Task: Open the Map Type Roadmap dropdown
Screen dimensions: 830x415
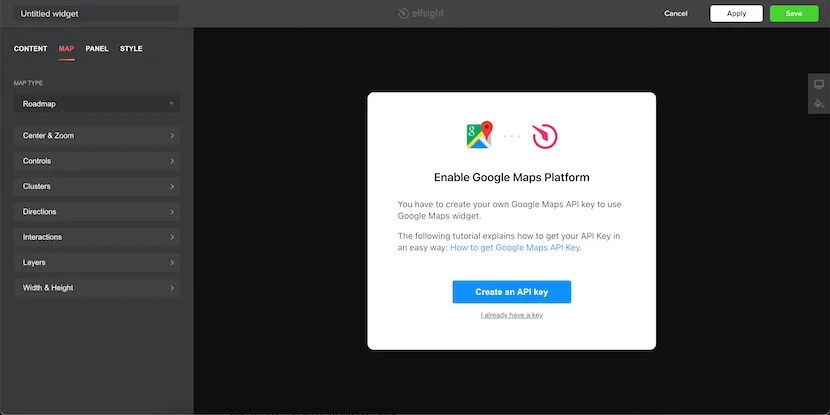Action: tap(97, 104)
